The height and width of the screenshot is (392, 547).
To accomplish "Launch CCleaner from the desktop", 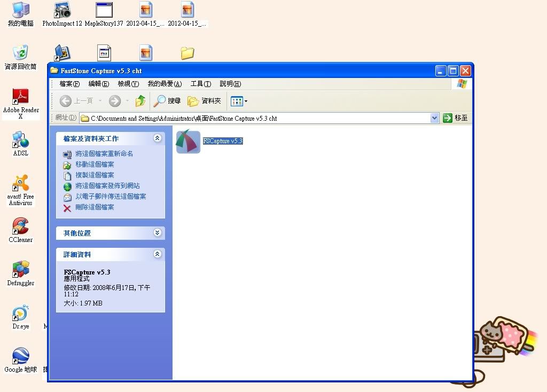I will coord(20,226).
